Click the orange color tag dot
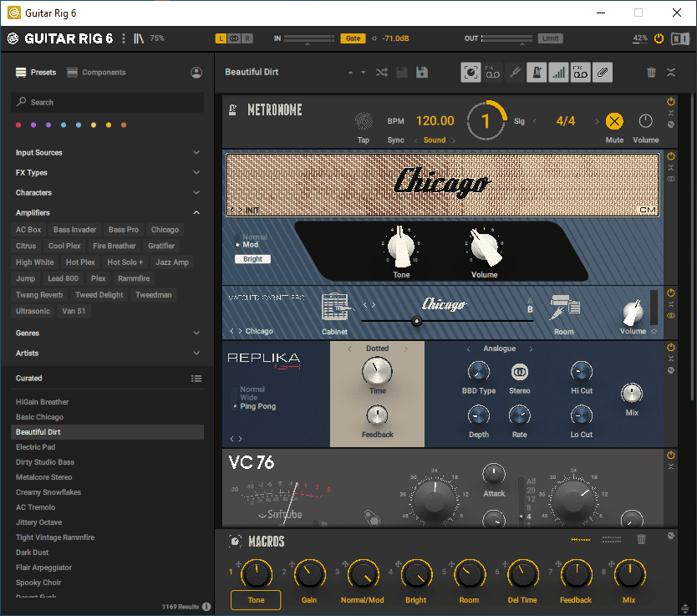Screen dimensions: 697x616 [124, 125]
